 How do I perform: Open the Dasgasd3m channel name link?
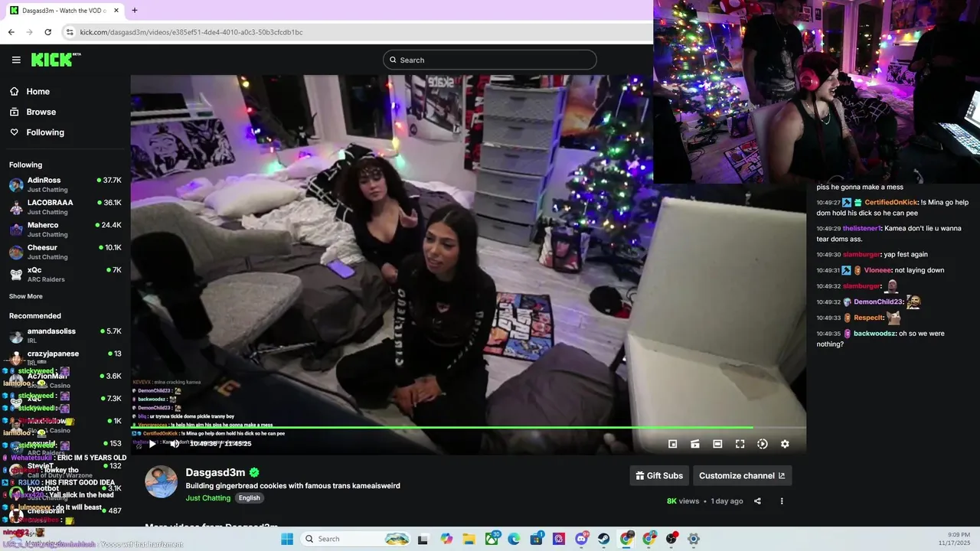click(215, 473)
